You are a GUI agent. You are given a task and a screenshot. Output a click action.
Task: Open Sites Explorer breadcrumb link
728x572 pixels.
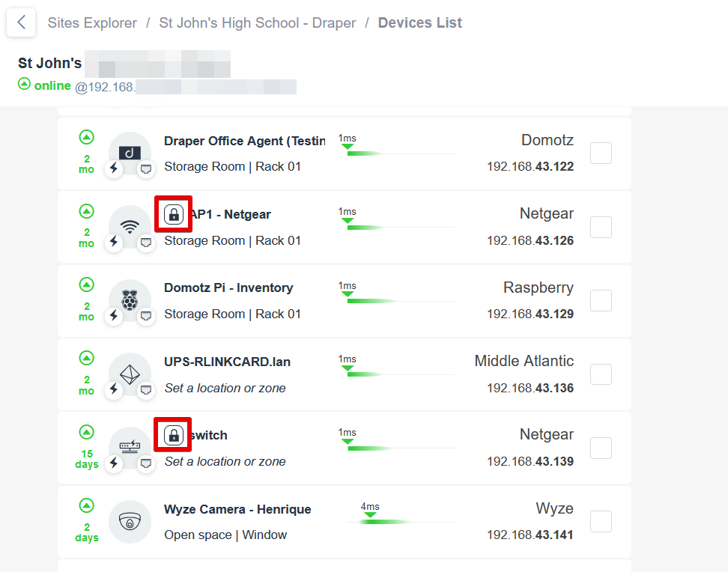tap(92, 22)
